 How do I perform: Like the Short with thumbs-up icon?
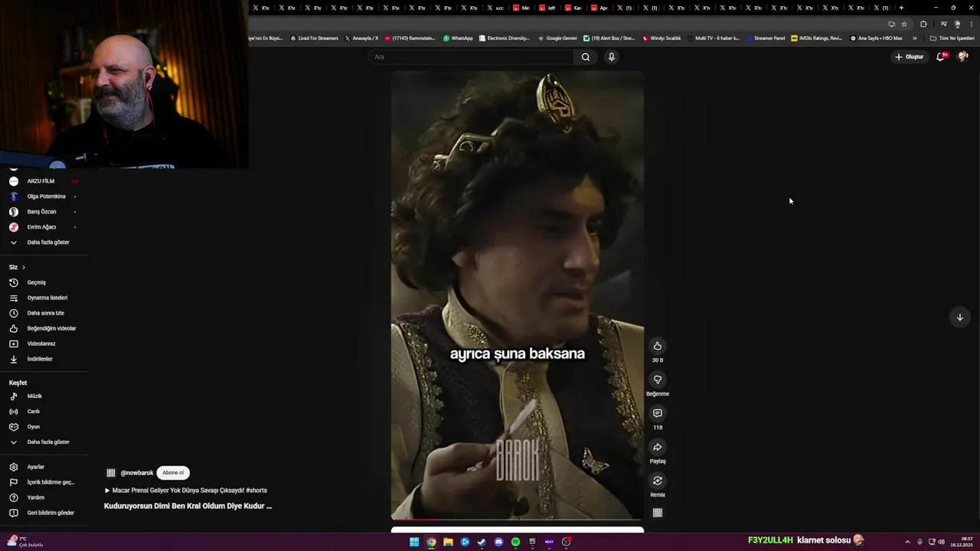pyautogui.click(x=657, y=346)
